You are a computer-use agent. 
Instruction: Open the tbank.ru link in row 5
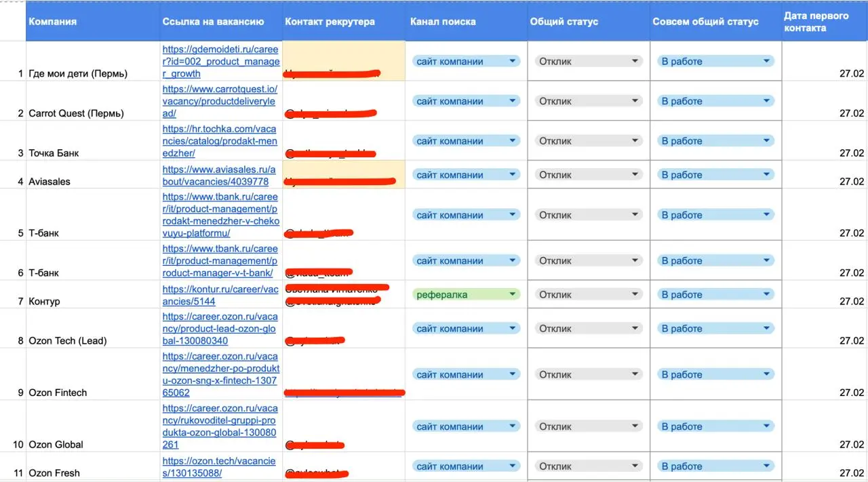coord(220,215)
